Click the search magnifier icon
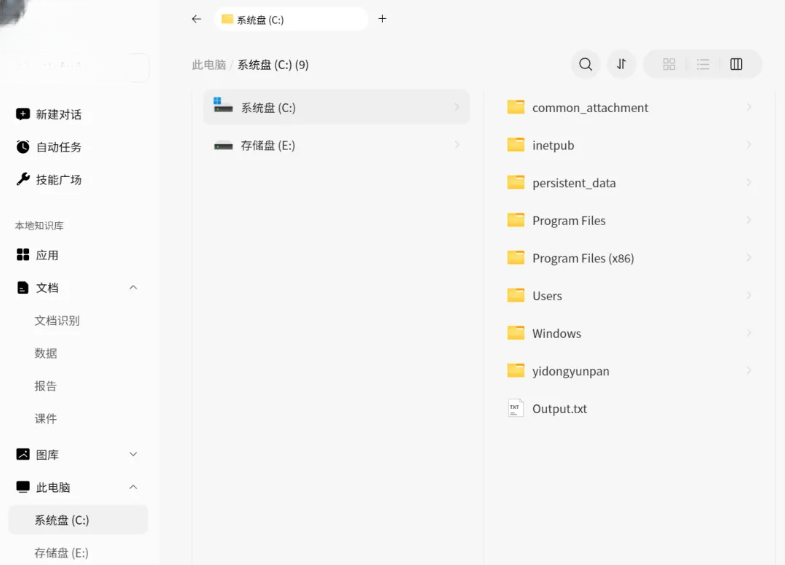 tap(585, 64)
